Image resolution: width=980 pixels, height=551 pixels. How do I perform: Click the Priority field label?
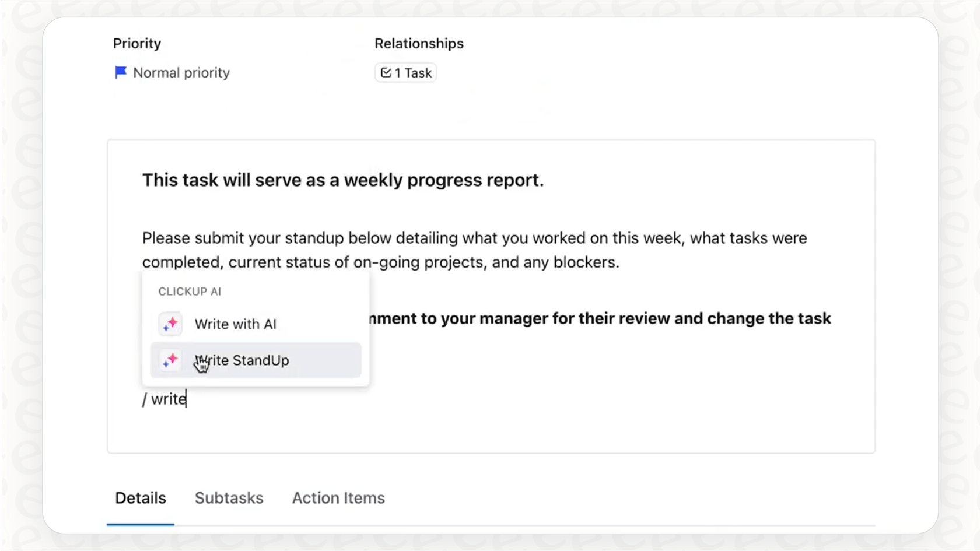[x=136, y=44]
